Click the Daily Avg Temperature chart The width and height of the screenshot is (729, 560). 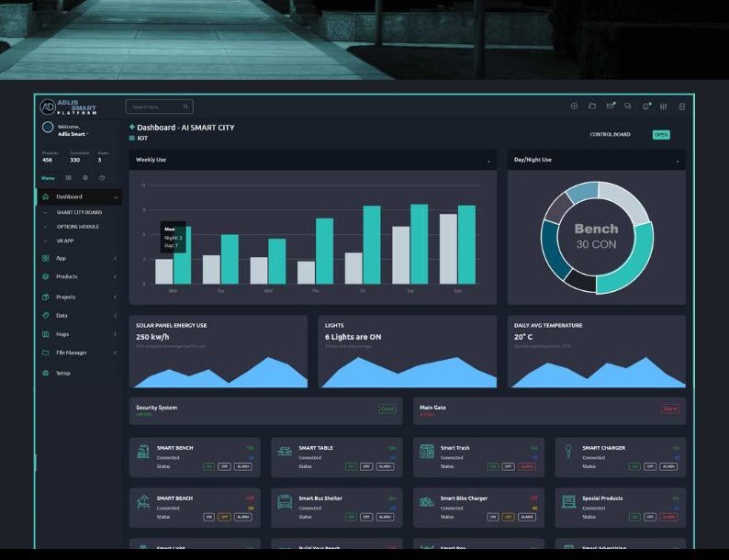click(598, 372)
